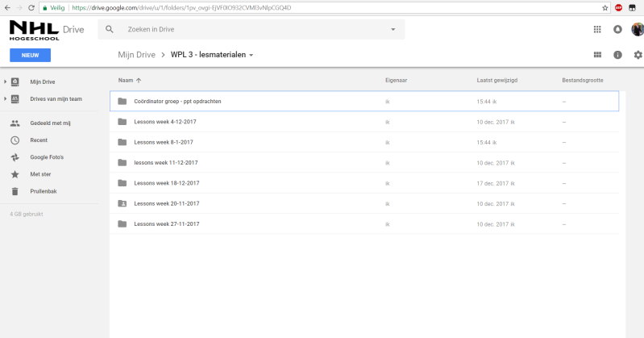Click folder icon of Coördinator groep row
This screenshot has height=338, width=644.
tap(123, 101)
